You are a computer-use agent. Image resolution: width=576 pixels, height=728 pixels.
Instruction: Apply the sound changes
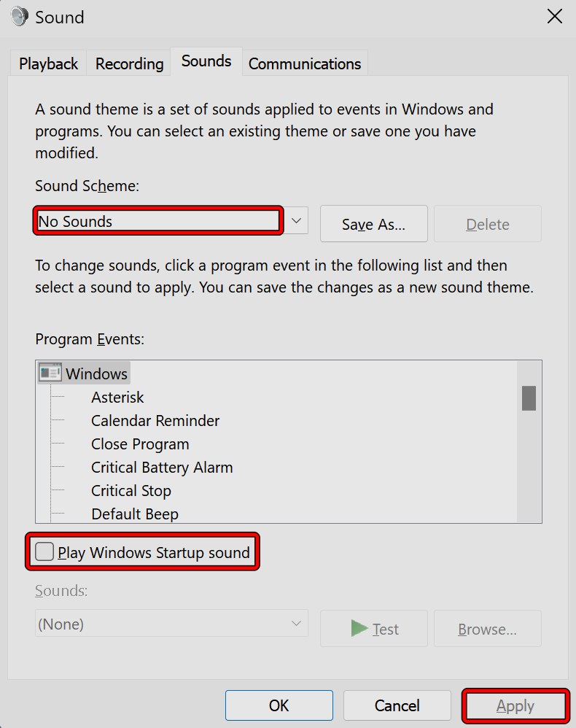[x=515, y=705]
